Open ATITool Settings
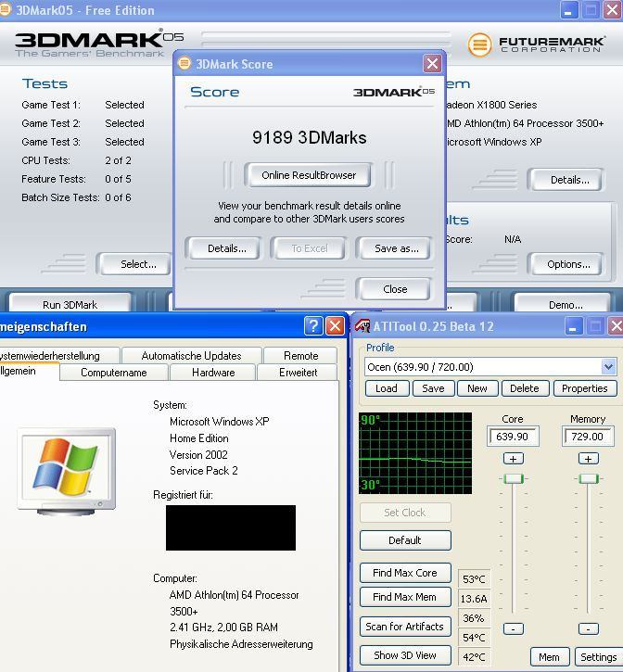Screen dimensions: 623x672 point(599,657)
